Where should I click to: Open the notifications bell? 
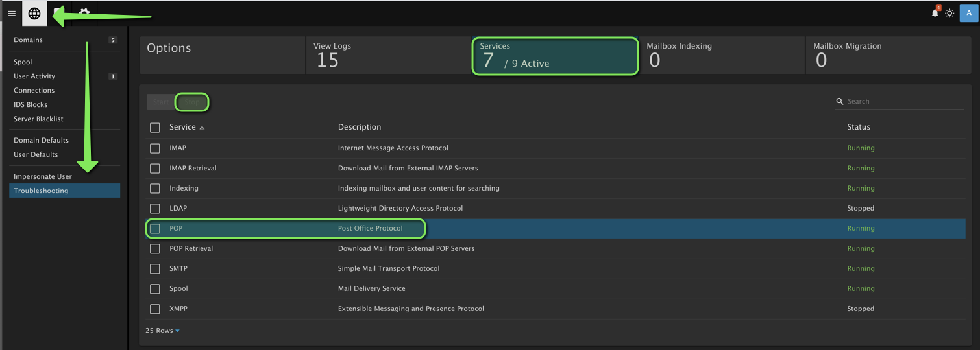(935, 13)
